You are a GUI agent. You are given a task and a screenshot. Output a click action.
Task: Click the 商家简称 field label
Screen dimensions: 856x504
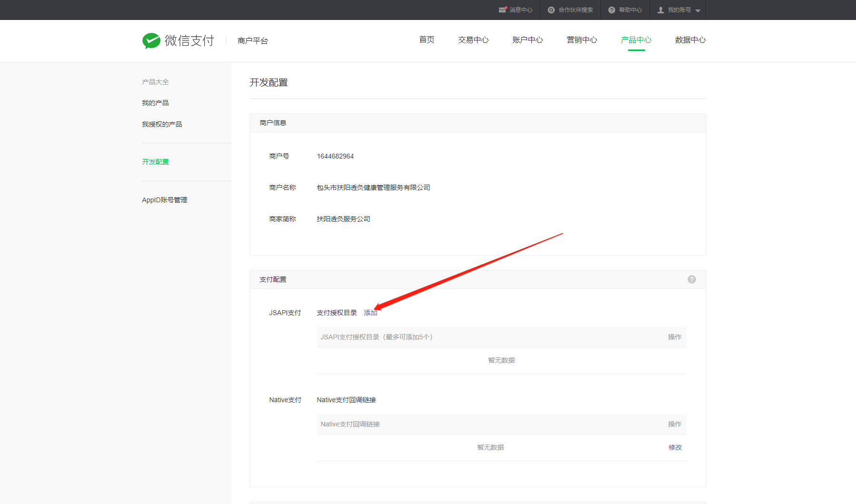pyautogui.click(x=282, y=219)
